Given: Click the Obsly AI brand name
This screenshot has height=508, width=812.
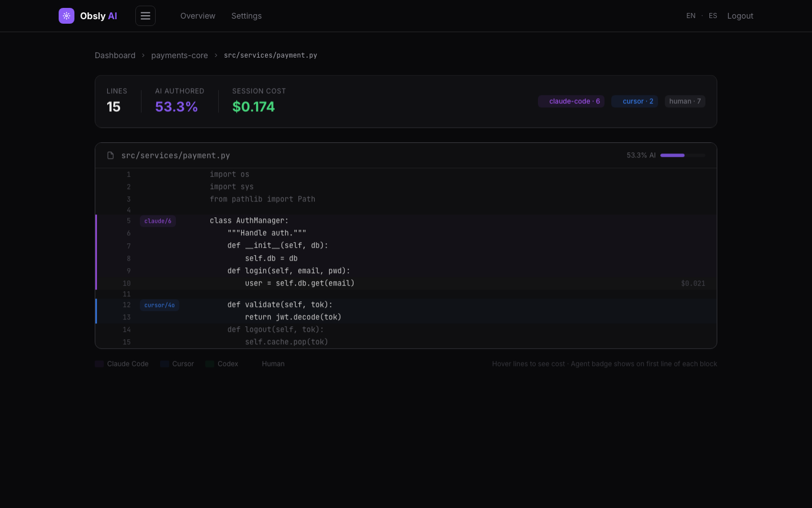Looking at the screenshot, I should (x=99, y=16).
